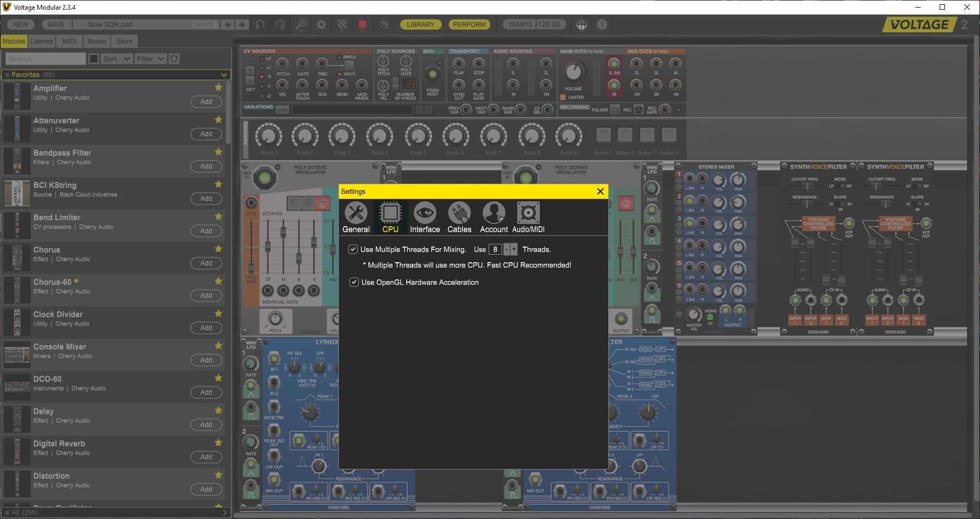Click the checkered cable-options icon in the toolbar
The height and width of the screenshot is (519, 980).
[x=342, y=25]
